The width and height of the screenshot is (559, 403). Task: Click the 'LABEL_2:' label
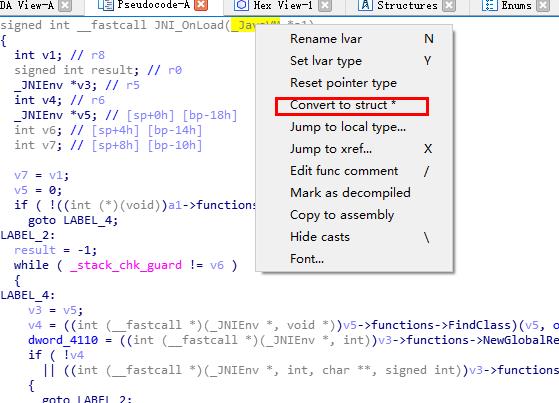(x=28, y=235)
